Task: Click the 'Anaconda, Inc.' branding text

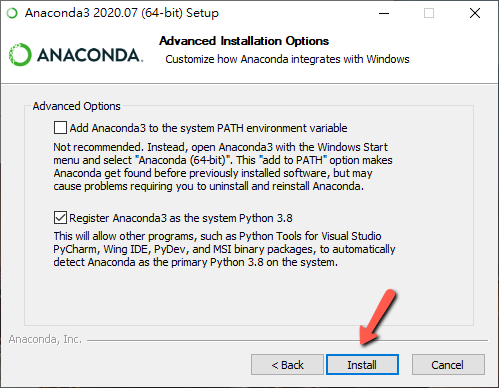Action: (x=45, y=339)
